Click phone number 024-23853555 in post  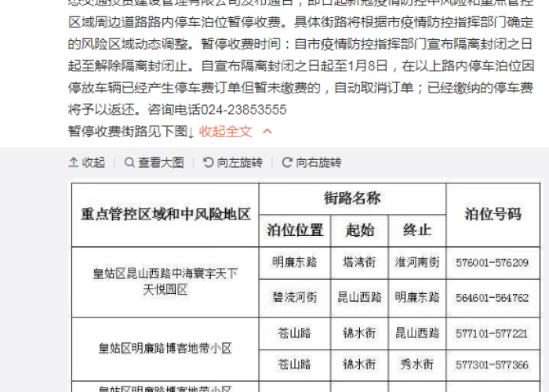(244, 110)
